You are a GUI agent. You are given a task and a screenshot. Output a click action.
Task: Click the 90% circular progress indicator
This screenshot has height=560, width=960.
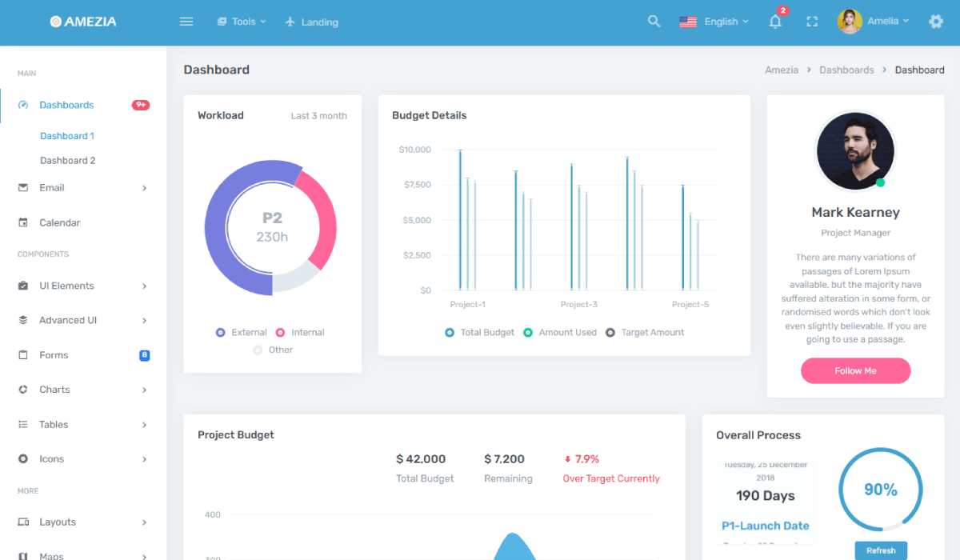[880, 490]
